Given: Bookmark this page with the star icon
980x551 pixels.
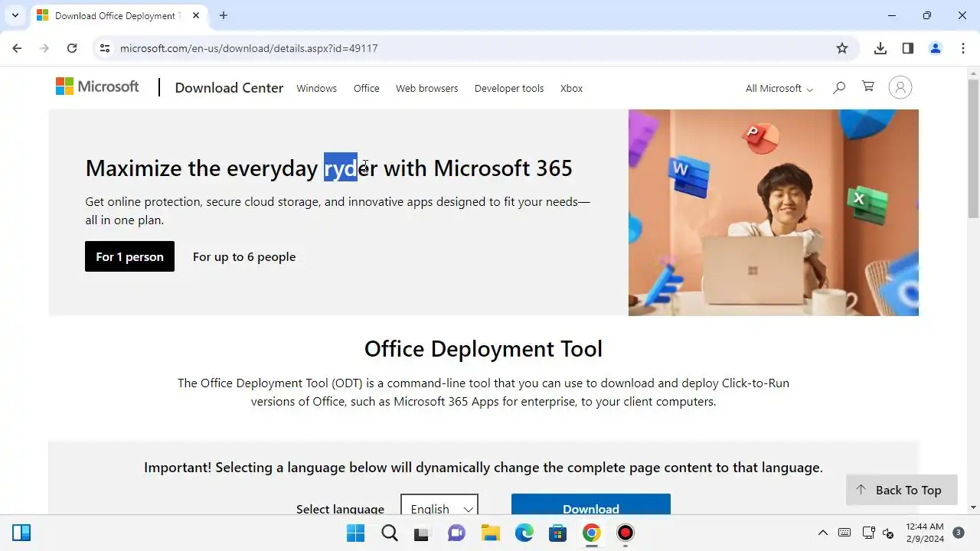Looking at the screenshot, I should pyautogui.click(x=842, y=48).
